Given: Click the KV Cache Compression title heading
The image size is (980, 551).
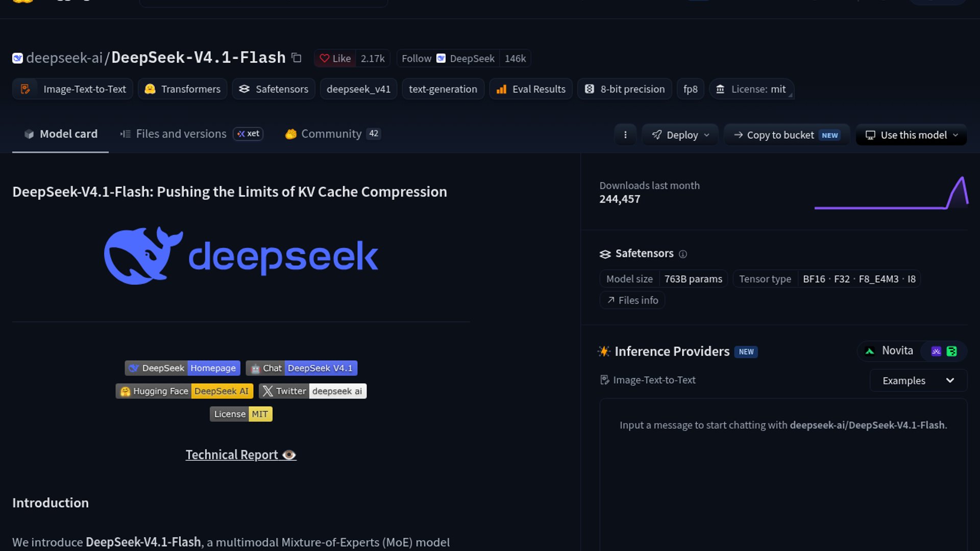Looking at the screenshot, I should pos(230,192).
